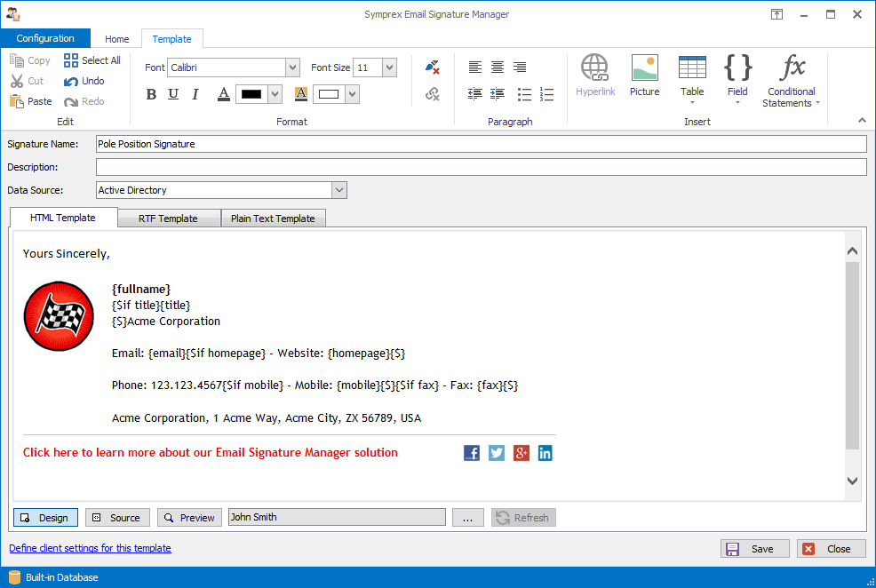Toggle underline formatting

(x=173, y=94)
